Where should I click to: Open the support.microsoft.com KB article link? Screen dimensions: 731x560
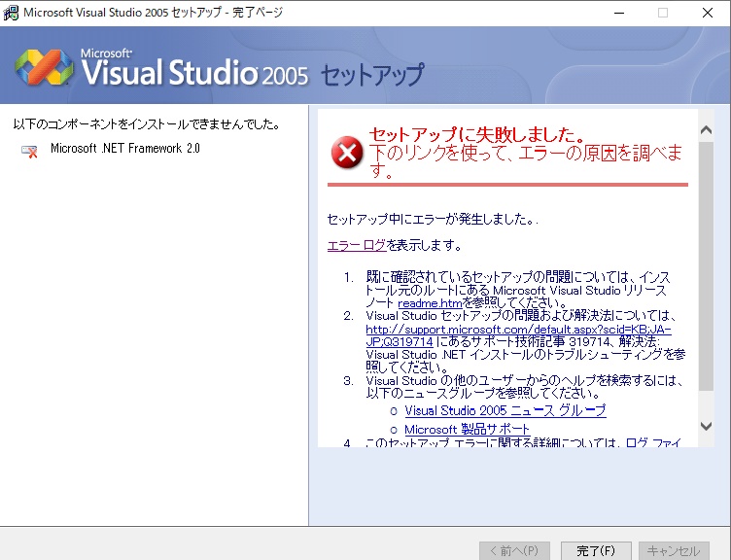pyautogui.click(x=518, y=335)
